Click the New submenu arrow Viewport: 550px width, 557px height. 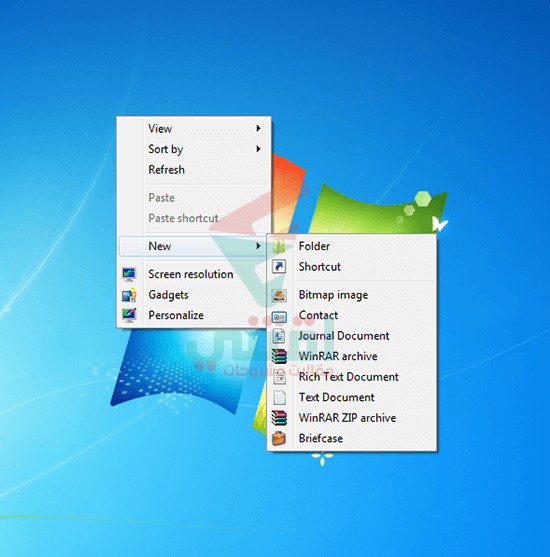[259, 246]
